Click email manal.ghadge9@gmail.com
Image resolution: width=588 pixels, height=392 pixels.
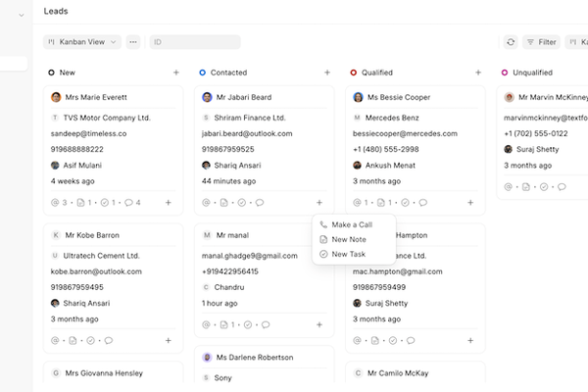coord(249,256)
